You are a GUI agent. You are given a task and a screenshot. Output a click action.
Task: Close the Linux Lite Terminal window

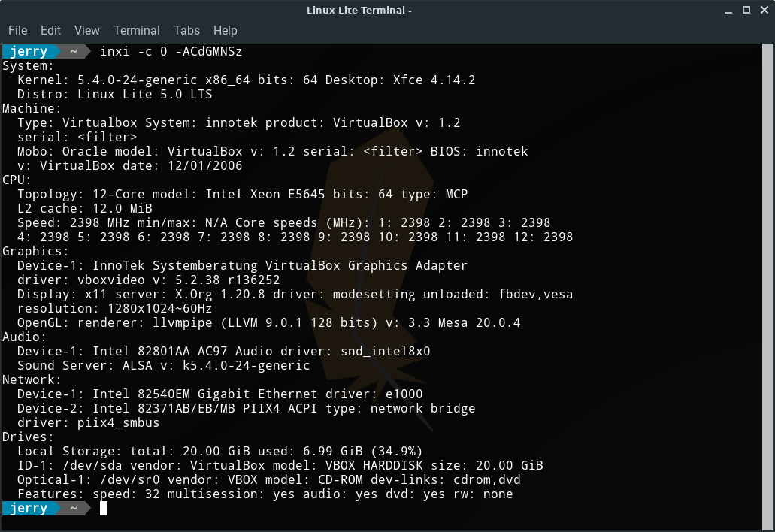(x=762, y=10)
